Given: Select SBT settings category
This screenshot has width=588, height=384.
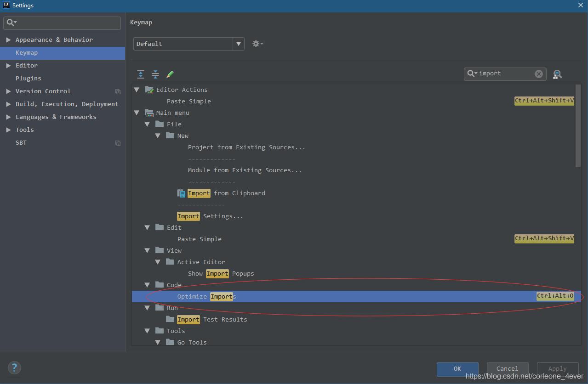Looking at the screenshot, I should [21, 143].
